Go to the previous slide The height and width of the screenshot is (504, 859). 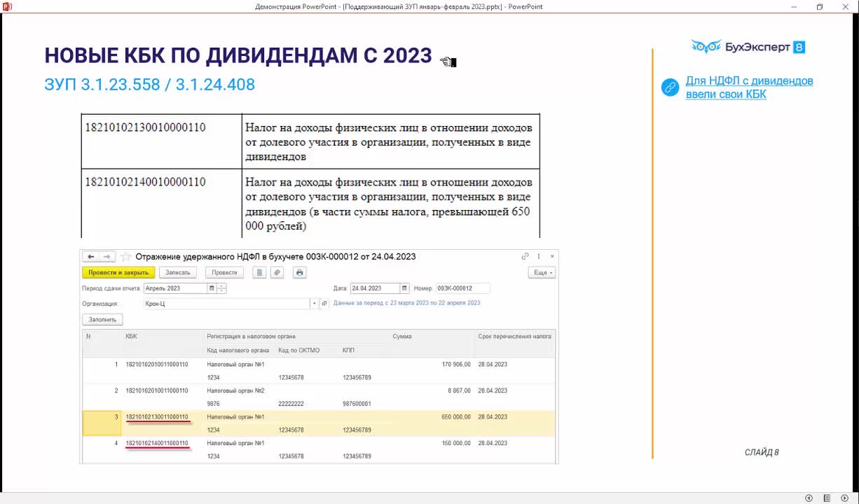coord(809,498)
